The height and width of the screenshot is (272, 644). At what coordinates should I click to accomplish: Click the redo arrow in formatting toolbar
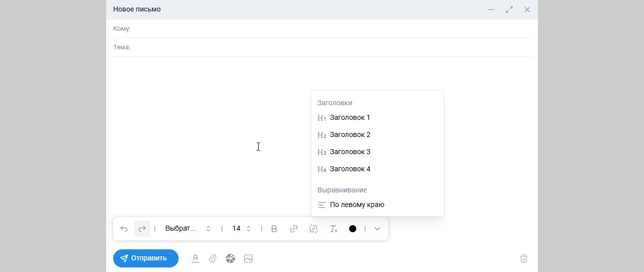[x=142, y=229]
